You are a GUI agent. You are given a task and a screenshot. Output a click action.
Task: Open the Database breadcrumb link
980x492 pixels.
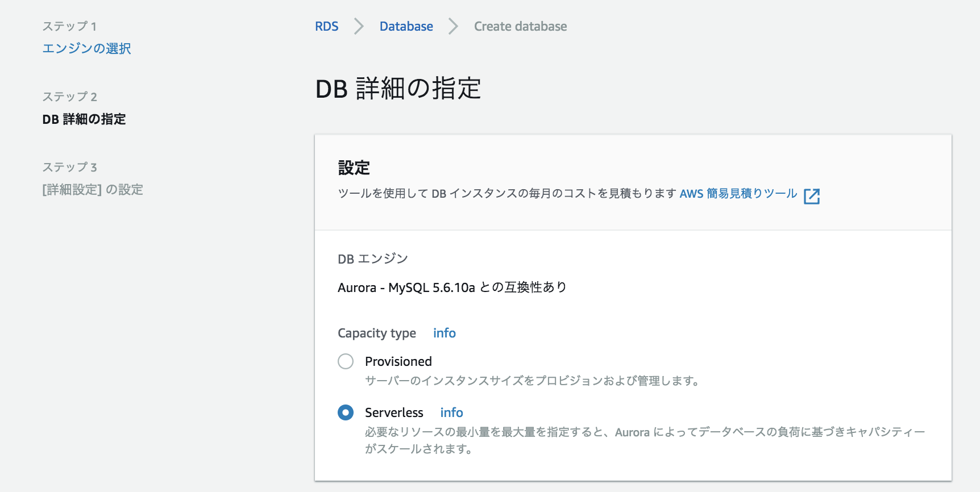click(x=406, y=27)
